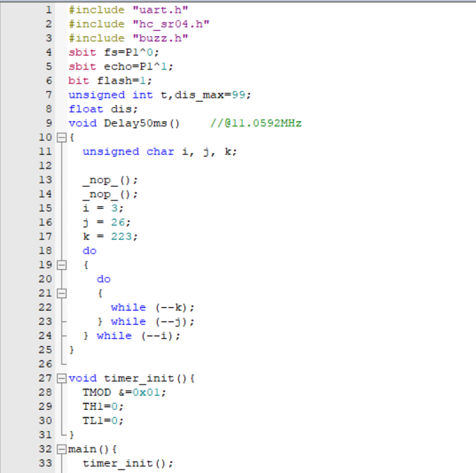Collapse timer_init function fold at line 27
Viewport: 476px width, 473px height.
tap(62, 378)
